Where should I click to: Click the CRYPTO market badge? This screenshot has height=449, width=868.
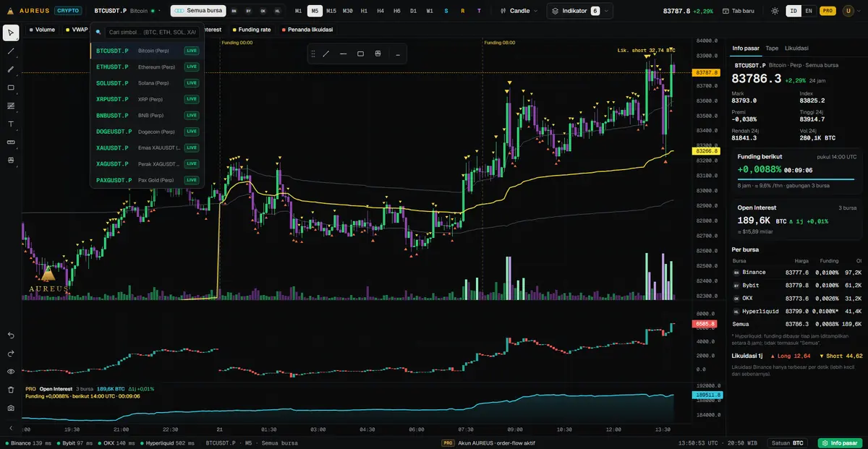click(x=67, y=11)
